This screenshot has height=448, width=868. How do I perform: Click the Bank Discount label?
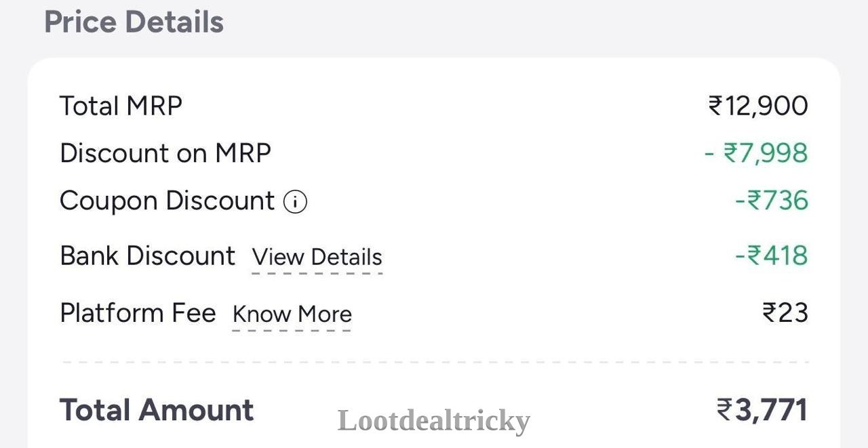[x=147, y=256]
